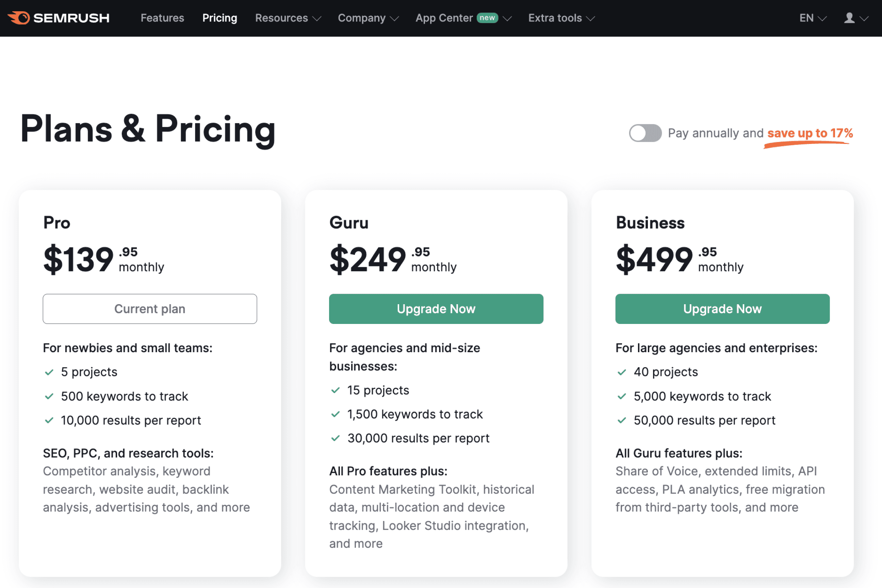The width and height of the screenshot is (882, 588).
Task: Open the user account icon
Action: (849, 18)
